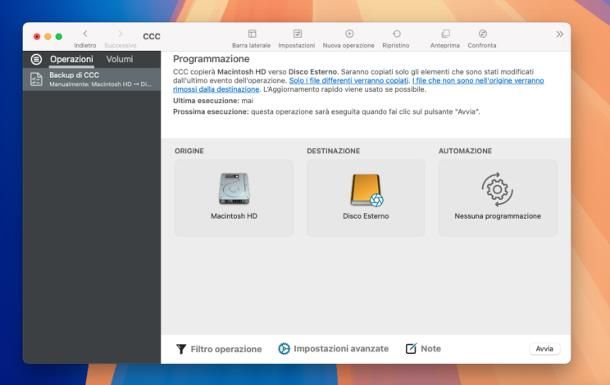Open the Note editor
The image size is (610, 385).
[423, 348]
